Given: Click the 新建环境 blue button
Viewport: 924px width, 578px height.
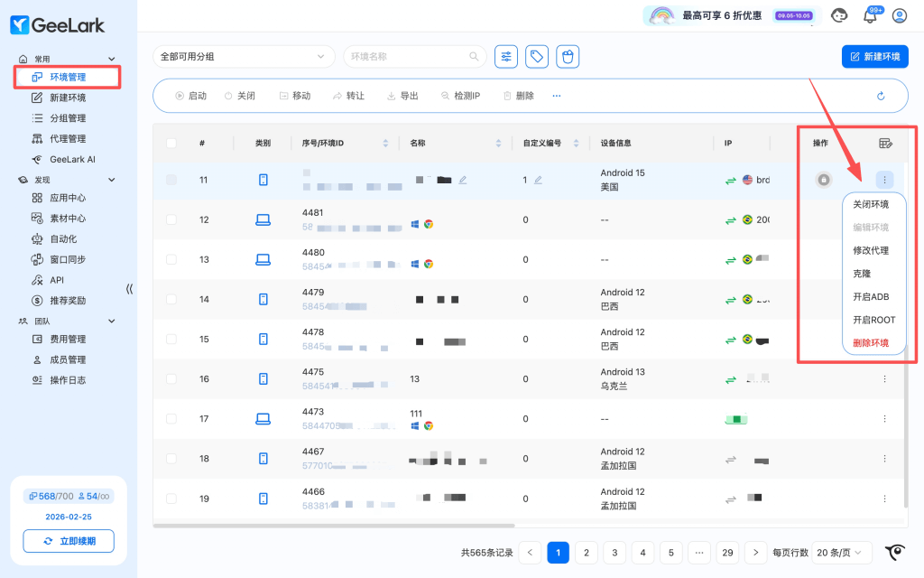Looking at the screenshot, I should (x=874, y=57).
